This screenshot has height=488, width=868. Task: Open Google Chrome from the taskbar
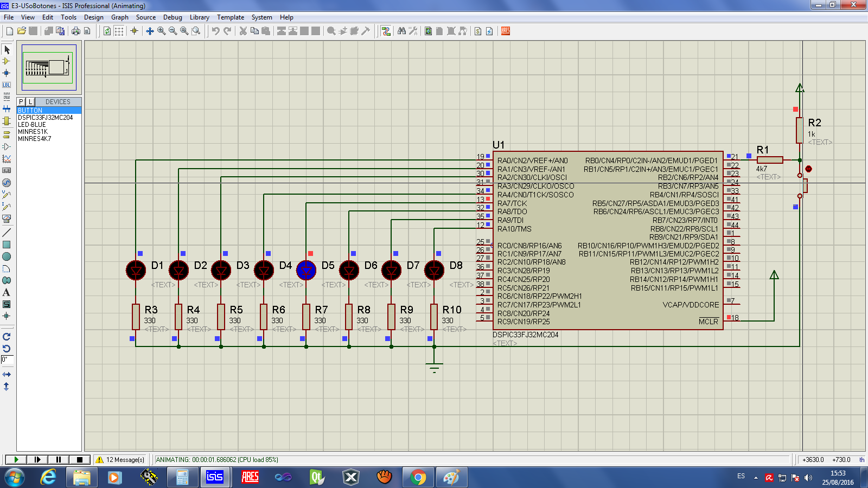click(x=418, y=477)
